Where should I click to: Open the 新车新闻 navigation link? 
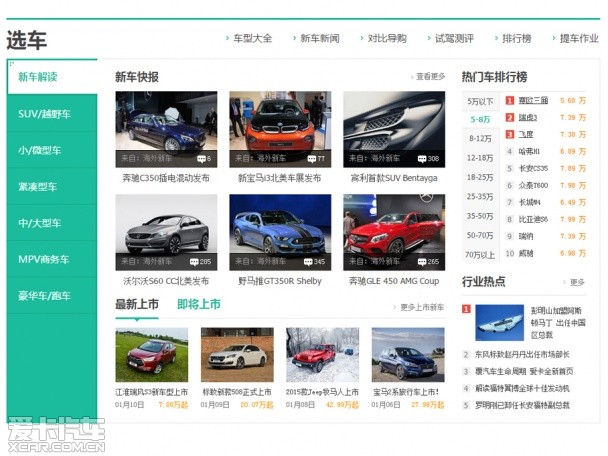click(320, 38)
